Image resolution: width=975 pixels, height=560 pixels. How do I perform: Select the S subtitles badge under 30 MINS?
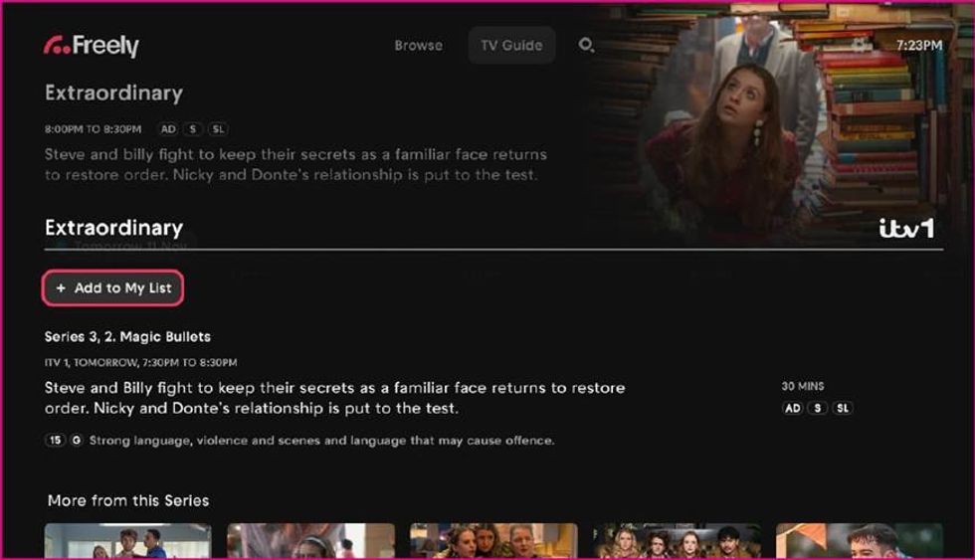click(817, 409)
